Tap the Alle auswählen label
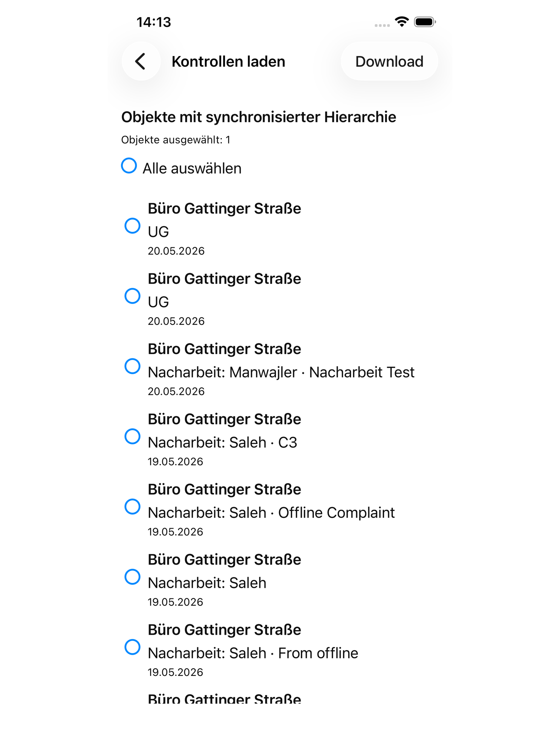Image resolution: width=560 pixels, height=747 pixels. click(192, 168)
